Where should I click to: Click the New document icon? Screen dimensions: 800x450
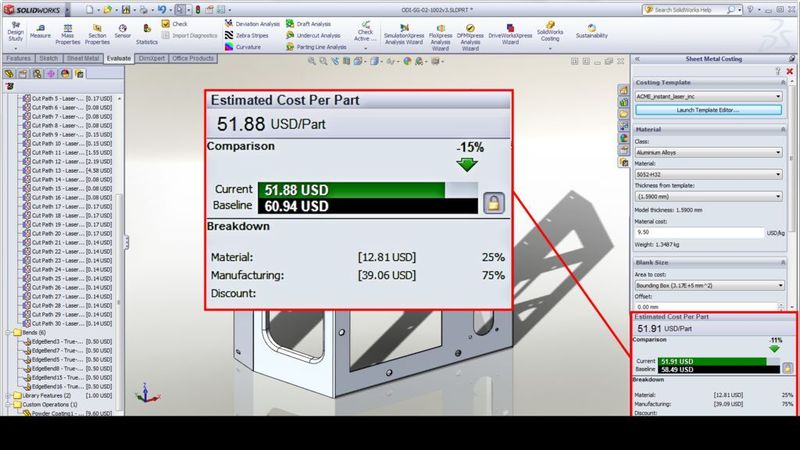[x=89, y=10]
